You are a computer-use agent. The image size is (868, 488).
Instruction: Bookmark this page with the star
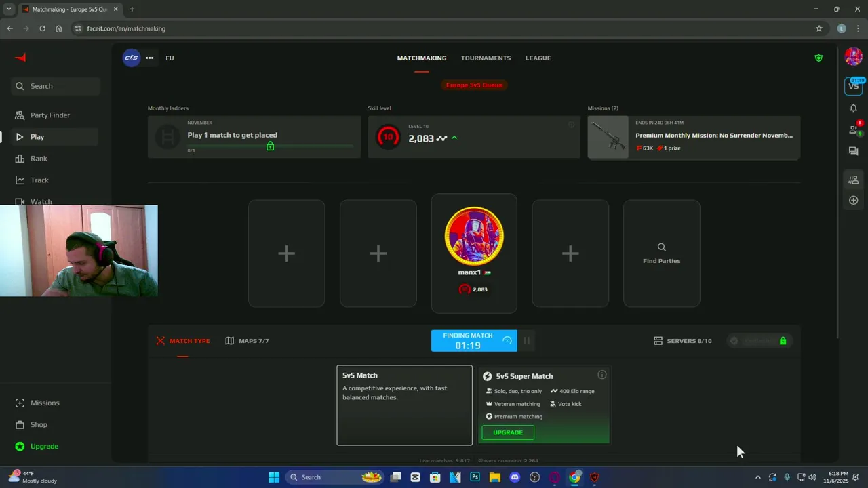pyautogui.click(x=819, y=28)
